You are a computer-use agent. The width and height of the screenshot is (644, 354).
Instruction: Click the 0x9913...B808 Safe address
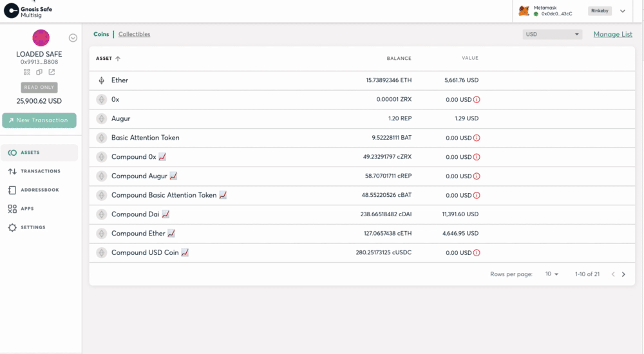coord(39,62)
